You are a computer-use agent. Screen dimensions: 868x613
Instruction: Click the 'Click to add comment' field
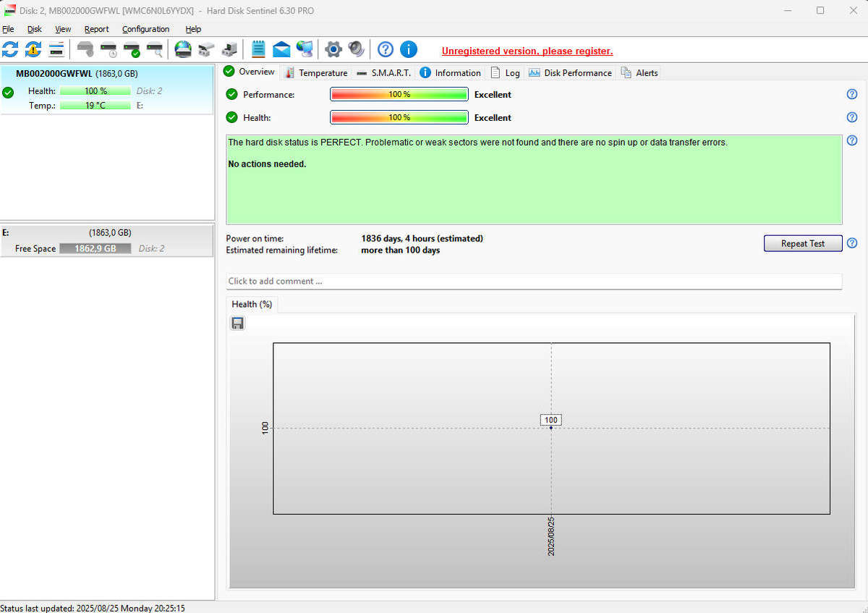[x=534, y=281]
